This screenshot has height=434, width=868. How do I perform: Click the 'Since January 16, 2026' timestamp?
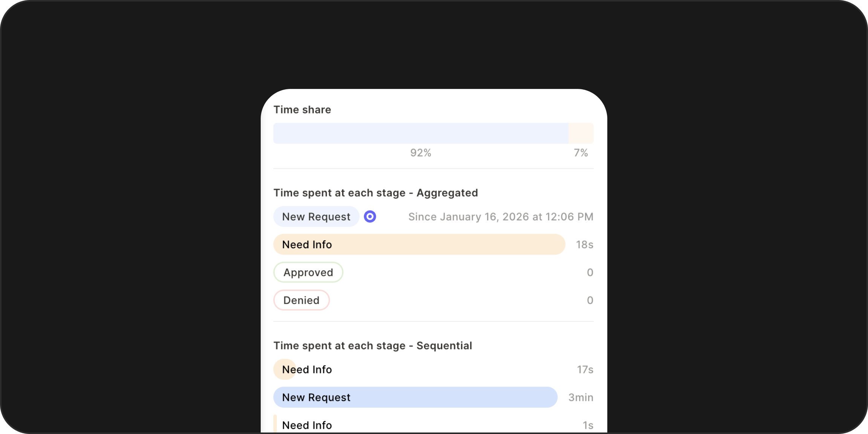[x=501, y=217]
